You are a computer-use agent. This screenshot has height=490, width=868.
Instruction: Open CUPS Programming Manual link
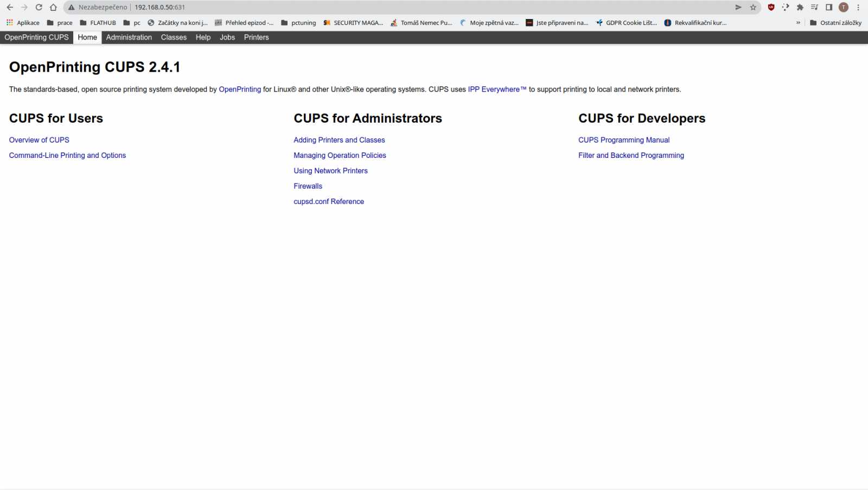pos(624,140)
